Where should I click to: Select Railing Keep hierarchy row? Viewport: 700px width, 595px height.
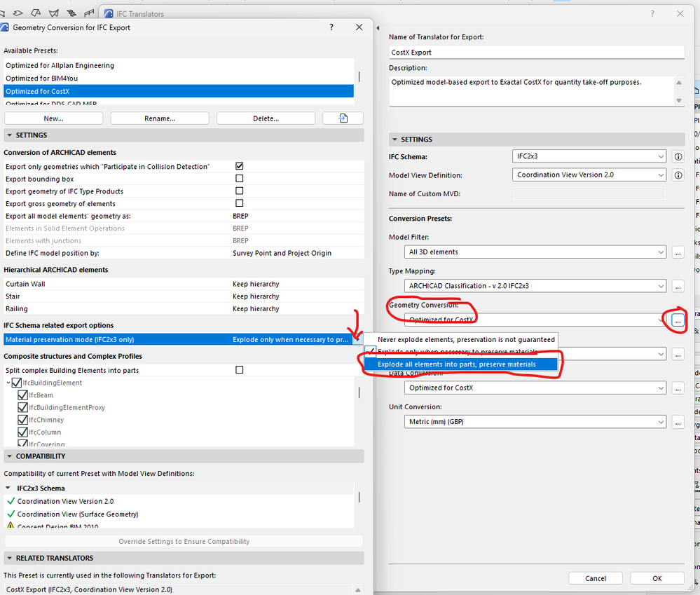tap(184, 309)
